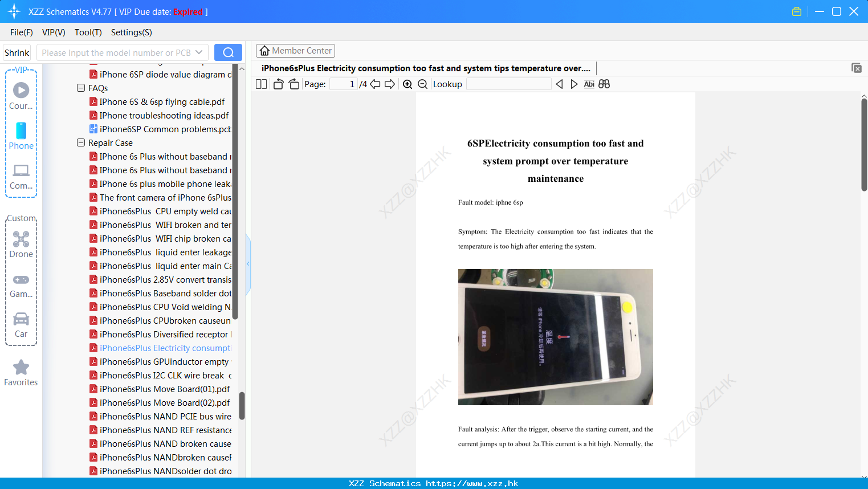Open iPhone6sPlus Move Board(01).pdf

[x=160, y=389]
